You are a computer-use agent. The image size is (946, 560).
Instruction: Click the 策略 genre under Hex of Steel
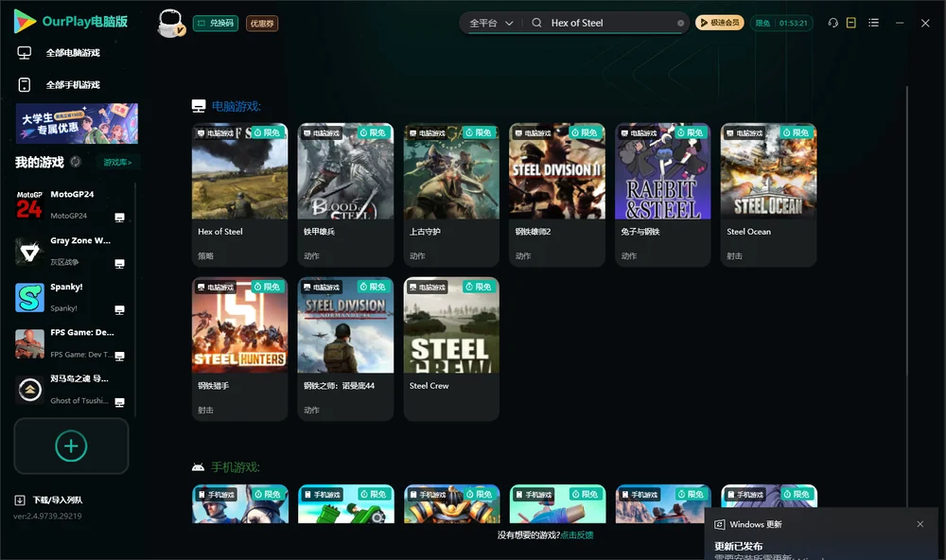tap(205, 255)
